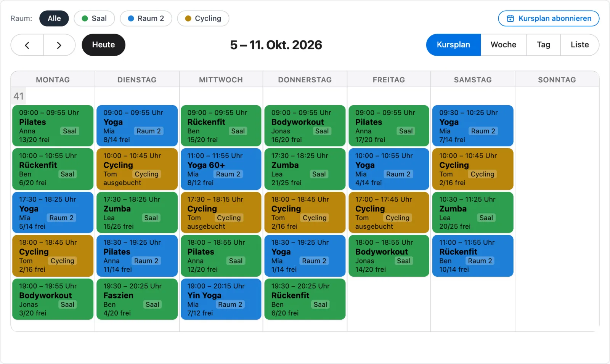
Task: Open Tuesday 09:00 Yoga class
Action: point(137,126)
